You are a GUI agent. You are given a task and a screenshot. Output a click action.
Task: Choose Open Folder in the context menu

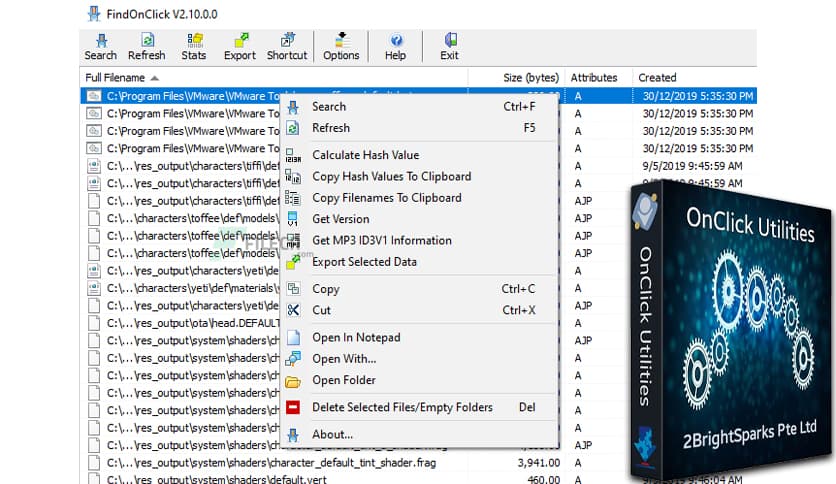(x=419, y=380)
